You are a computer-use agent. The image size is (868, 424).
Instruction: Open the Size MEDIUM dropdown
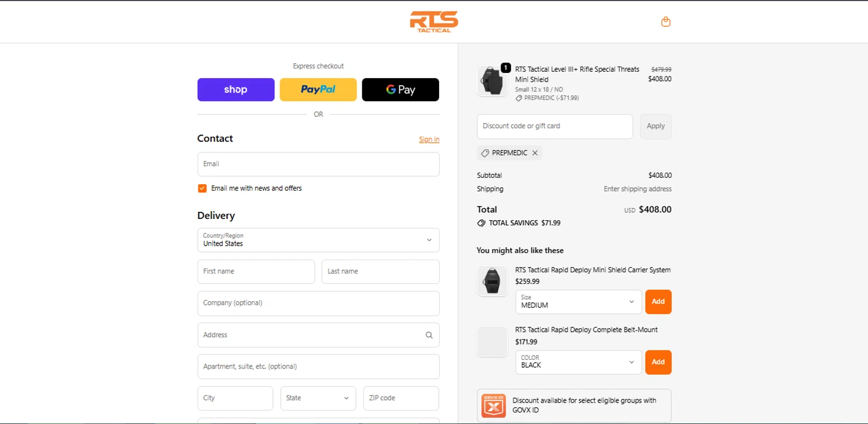(579, 302)
